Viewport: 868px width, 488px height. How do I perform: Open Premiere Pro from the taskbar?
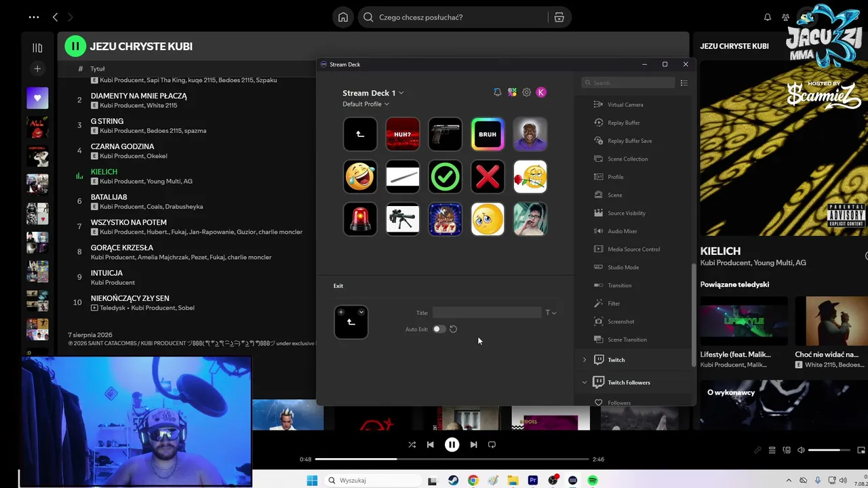(533, 481)
